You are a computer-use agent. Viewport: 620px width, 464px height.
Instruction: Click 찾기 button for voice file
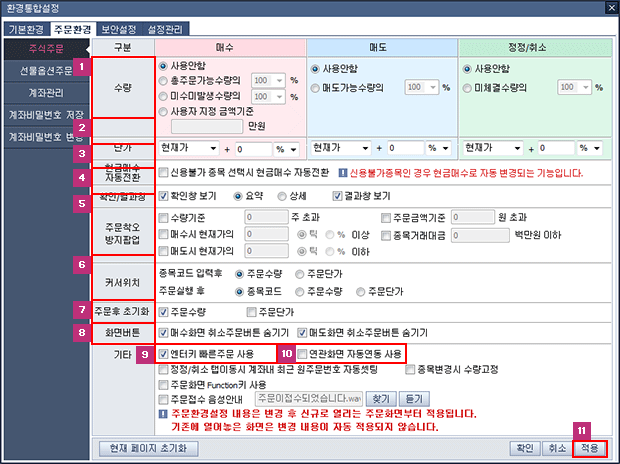[381, 399]
